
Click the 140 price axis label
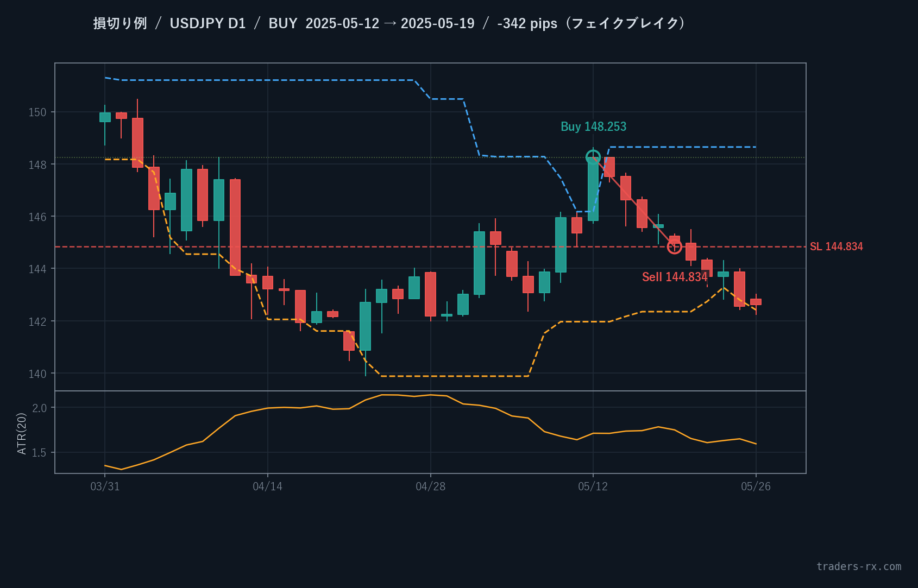coord(37,374)
